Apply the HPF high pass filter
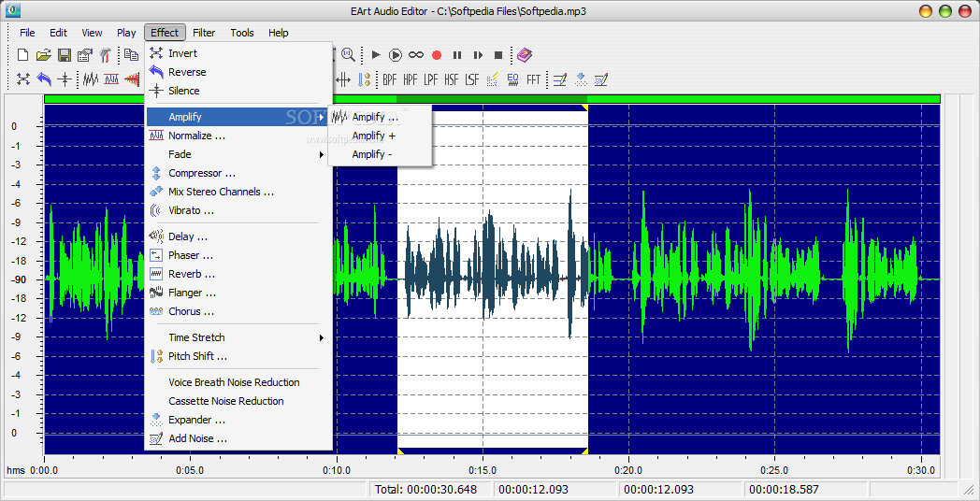980x501 pixels. point(411,79)
